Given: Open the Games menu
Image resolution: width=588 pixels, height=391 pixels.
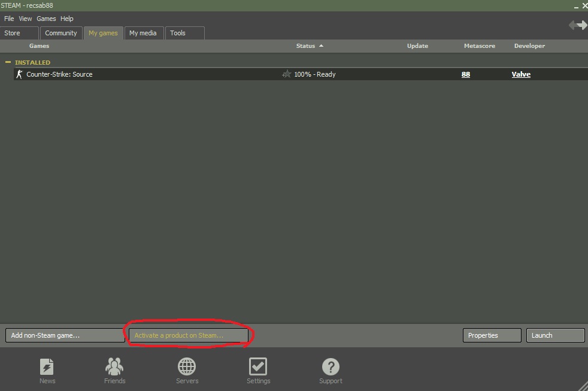Looking at the screenshot, I should [x=46, y=19].
